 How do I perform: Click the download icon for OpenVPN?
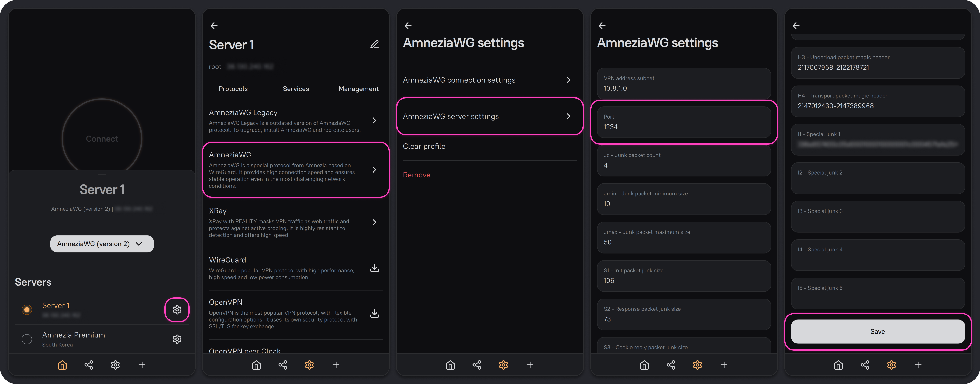(x=374, y=314)
